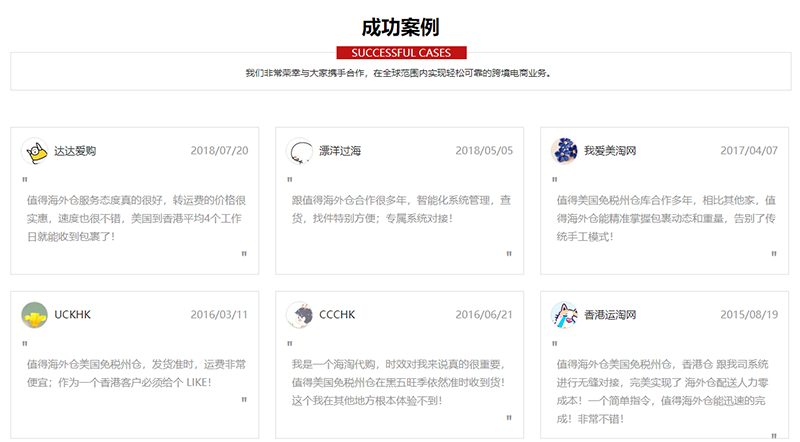This screenshot has width=800, height=442.
Task: Open the 香港运淘网 customer name
Action: 610,315
